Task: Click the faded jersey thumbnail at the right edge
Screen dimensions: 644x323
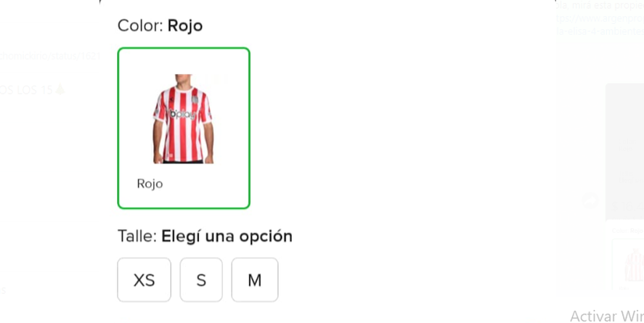Action: [x=634, y=265]
